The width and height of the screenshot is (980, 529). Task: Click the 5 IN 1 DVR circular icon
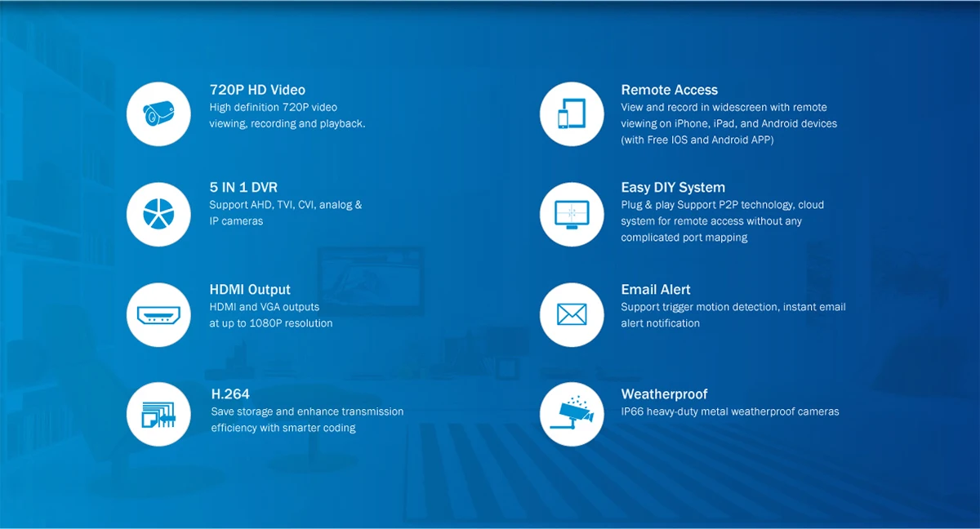158,215
